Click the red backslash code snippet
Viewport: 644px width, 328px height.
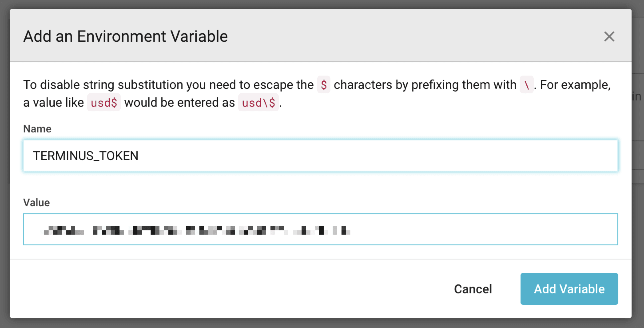pos(527,85)
